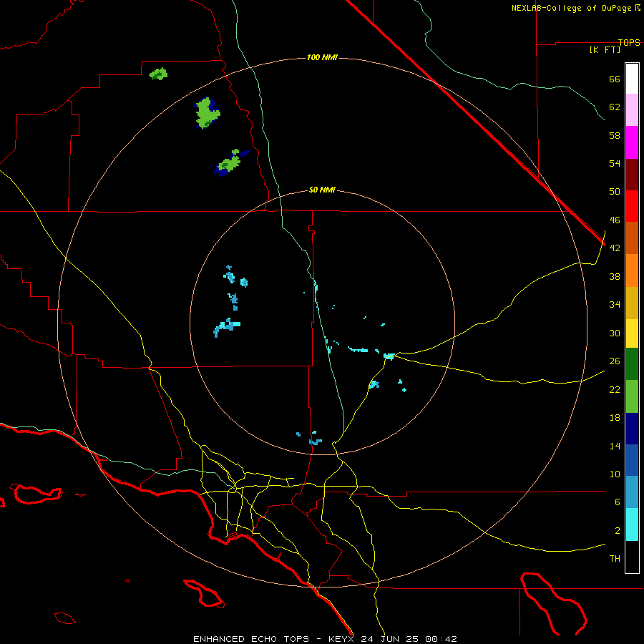The height and width of the screenshot is (644, 644).
Task: Click the 34 legend value label
Action: (615, 305)
